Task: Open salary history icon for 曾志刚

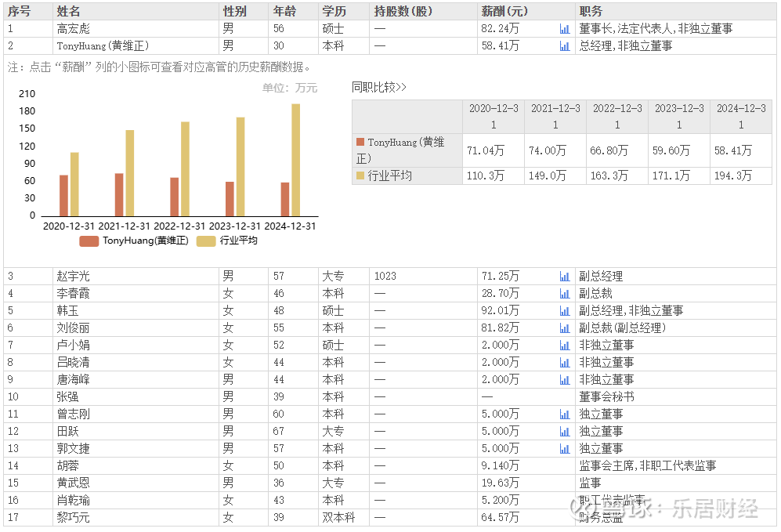Action: (x=564, y=414)
